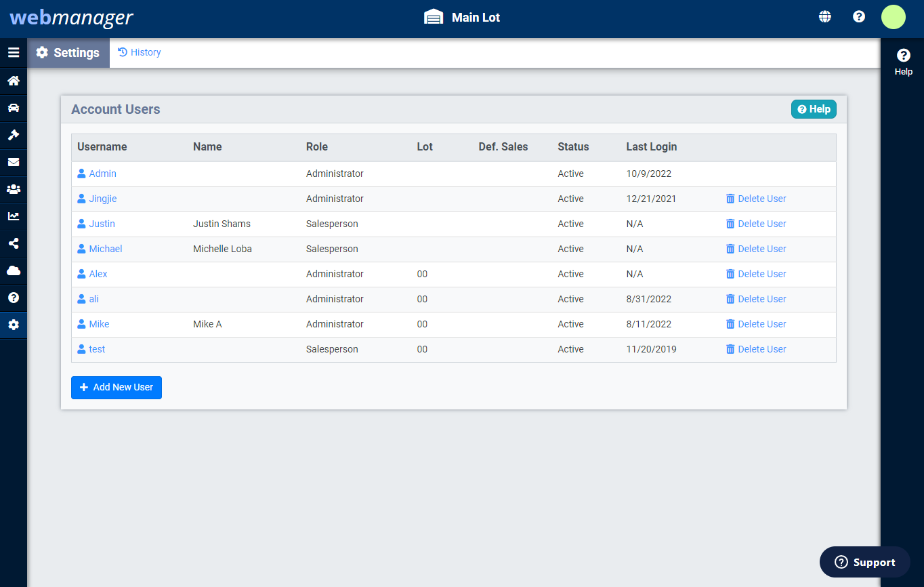Viewport: 924px width, 587px height.
Task: Open vehicle inventory car icon
Action: (x=14, y=108)
